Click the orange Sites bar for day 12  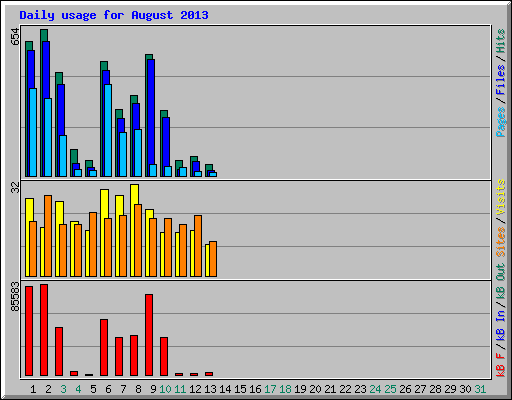coord(198,246)
